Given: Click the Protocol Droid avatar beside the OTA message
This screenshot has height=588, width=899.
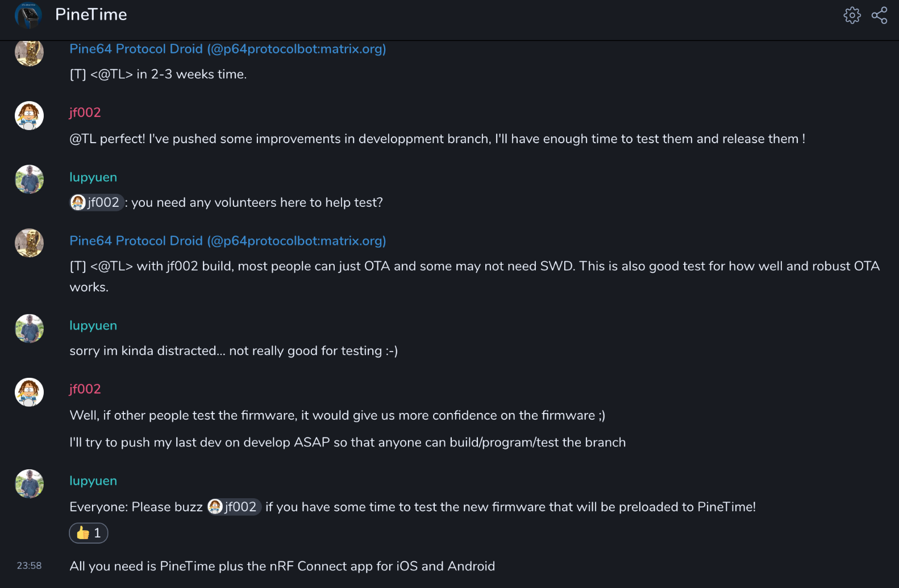Looking at the screenshot, I should [x=29, y=243].
